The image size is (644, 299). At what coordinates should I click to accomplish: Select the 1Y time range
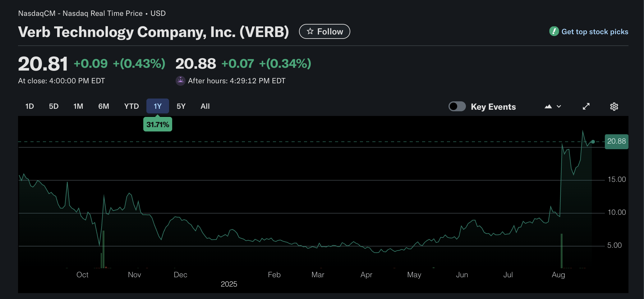click(x=158, y=106)
